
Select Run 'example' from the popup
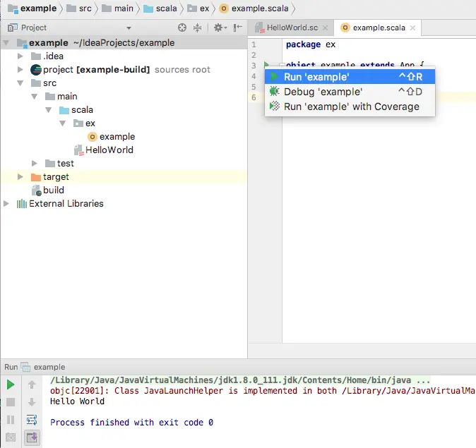[350, 77]
